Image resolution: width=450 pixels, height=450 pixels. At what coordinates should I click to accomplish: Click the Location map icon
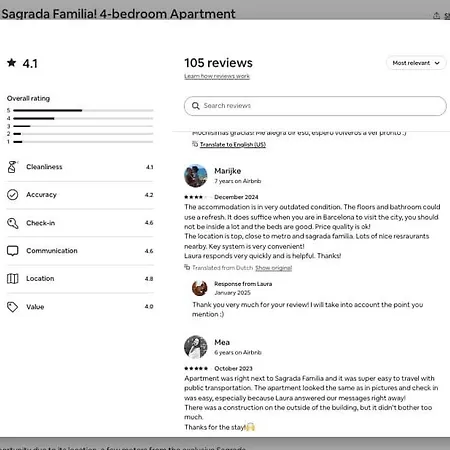tap(13, 278)
